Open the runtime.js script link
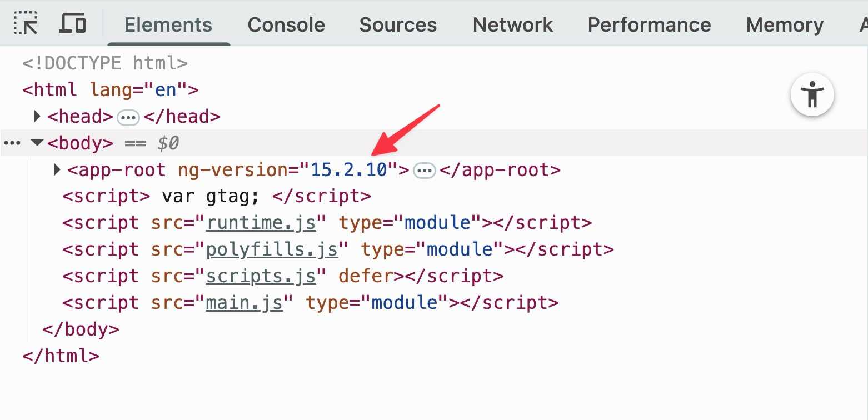 pos(261,223)
